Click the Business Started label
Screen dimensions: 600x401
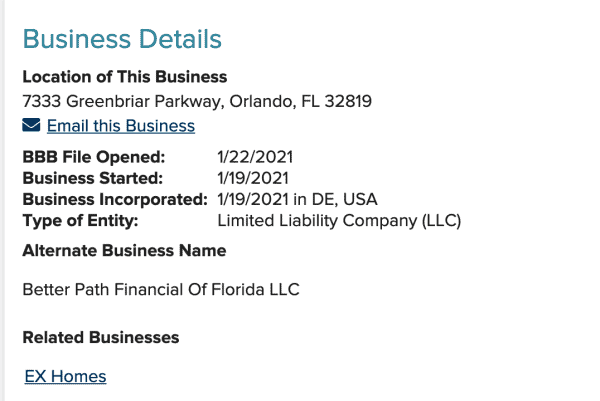(x=93, y=178)
